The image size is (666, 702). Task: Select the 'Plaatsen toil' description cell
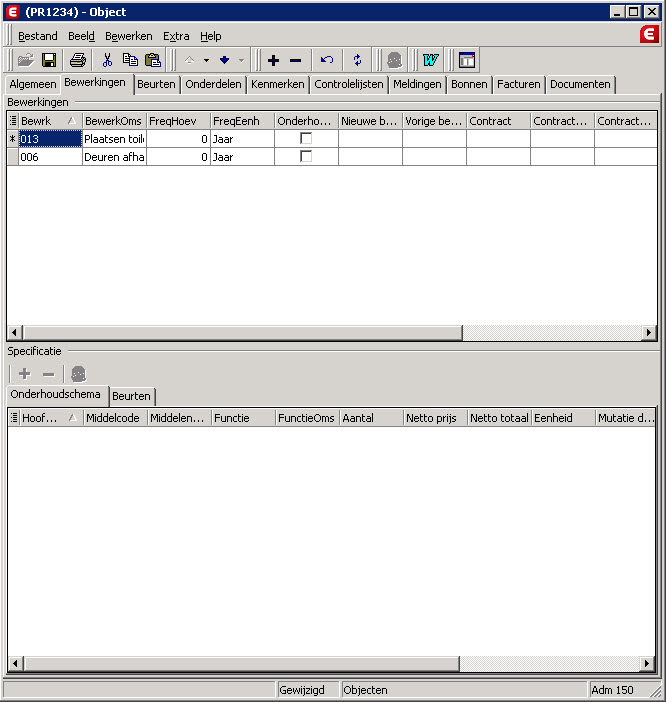pyautogui.click(x=114, y=139)
